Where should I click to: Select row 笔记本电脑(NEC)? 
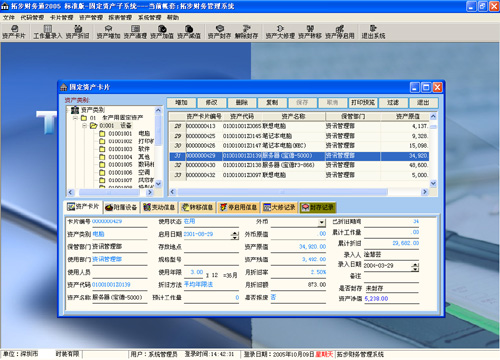(x=299, y=145)
